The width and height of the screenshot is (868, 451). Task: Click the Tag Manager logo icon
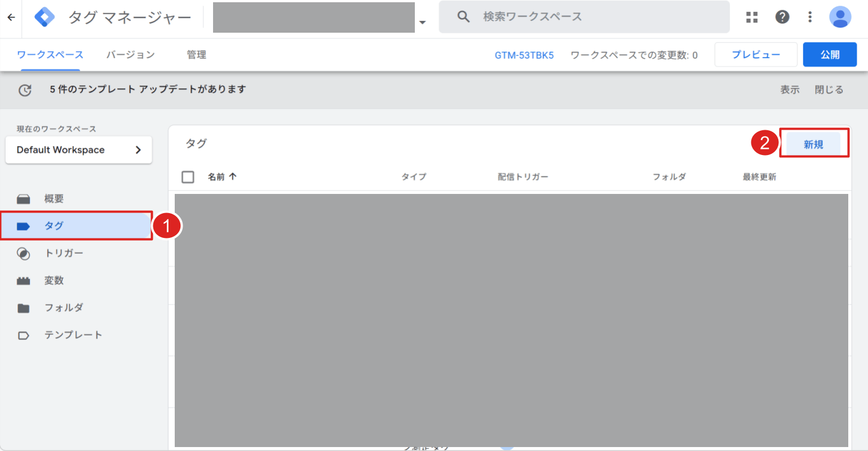(x=45, y=17)
